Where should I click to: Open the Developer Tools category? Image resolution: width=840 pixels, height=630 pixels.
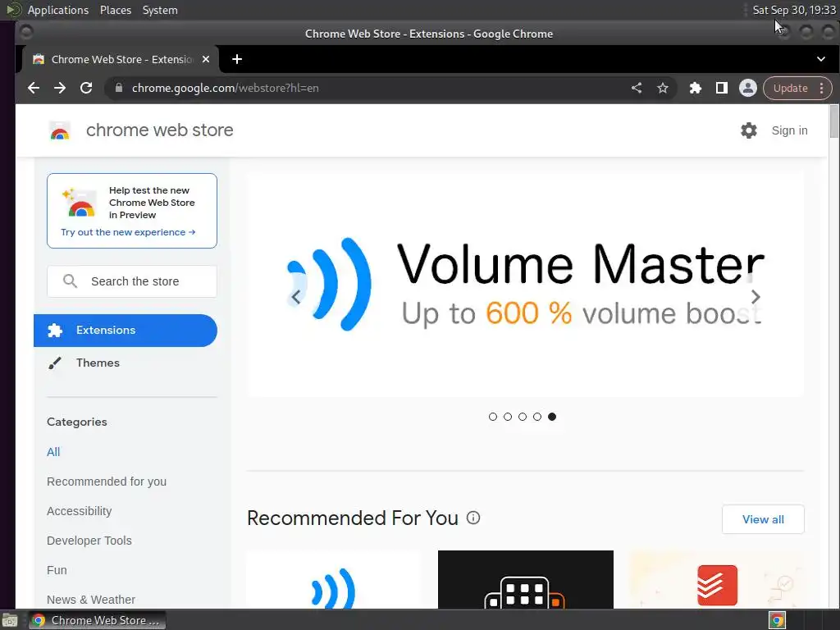click(x=89, y=540)
